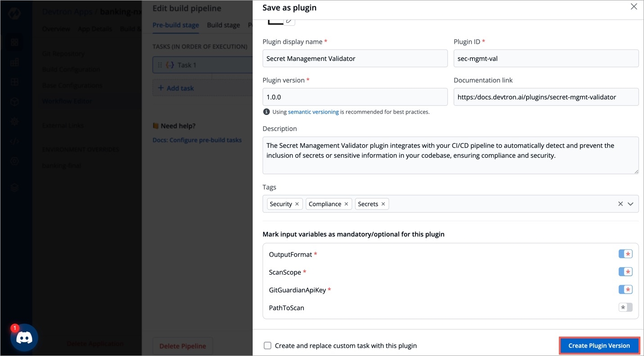Check 'Create and replace custom task' checkbox
644x356 pixels.
point(268,346)
